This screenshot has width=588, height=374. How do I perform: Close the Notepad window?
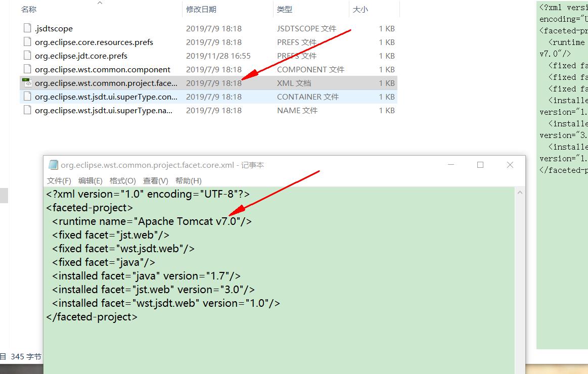coord(510,165)
